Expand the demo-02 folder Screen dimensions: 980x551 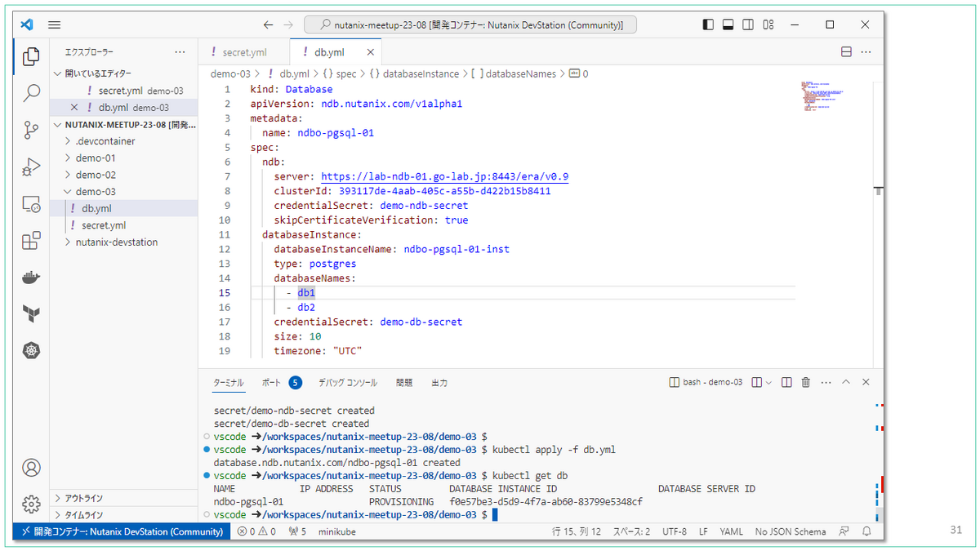[96, 175]
